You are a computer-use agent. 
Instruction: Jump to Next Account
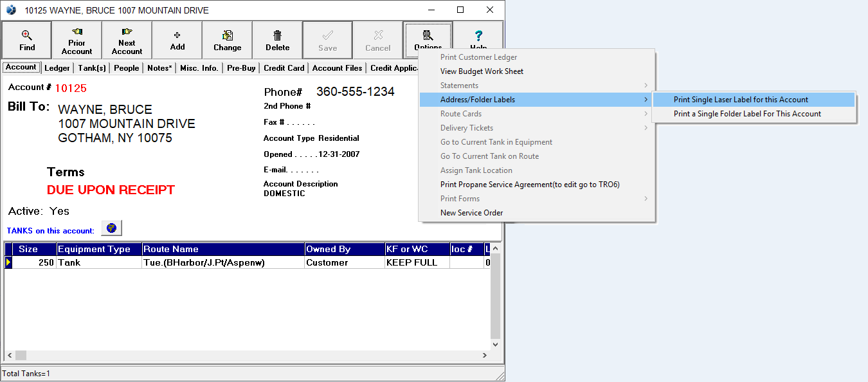(x=127, y=40)
